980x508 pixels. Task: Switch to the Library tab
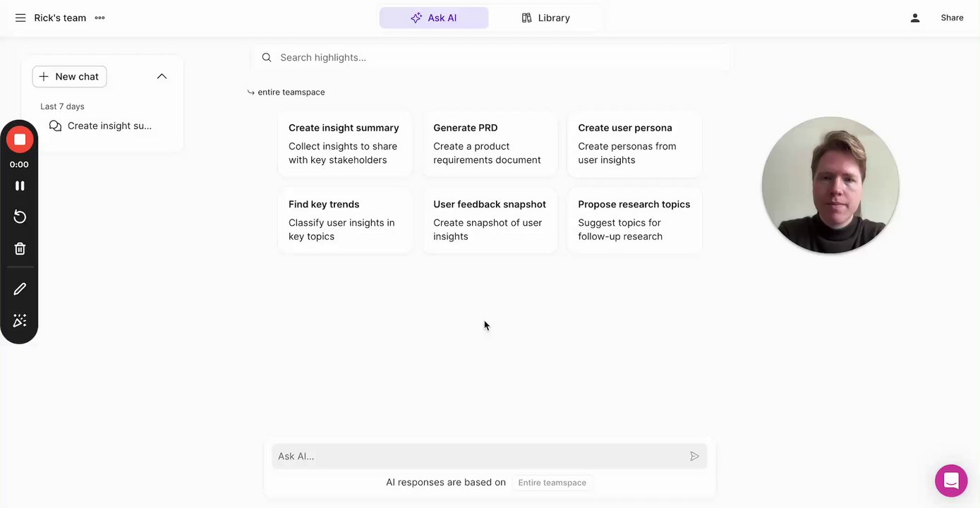pyautogui.click(x=545, y=18)
